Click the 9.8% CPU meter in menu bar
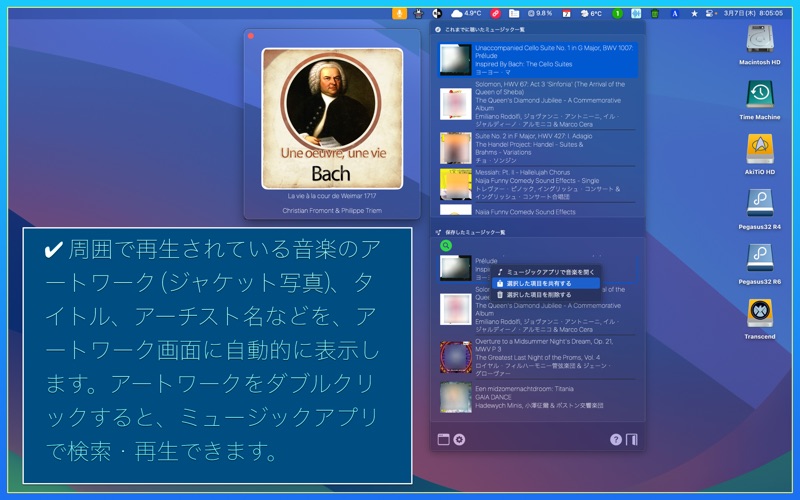800x500 pixels. (x=540, y=13)
